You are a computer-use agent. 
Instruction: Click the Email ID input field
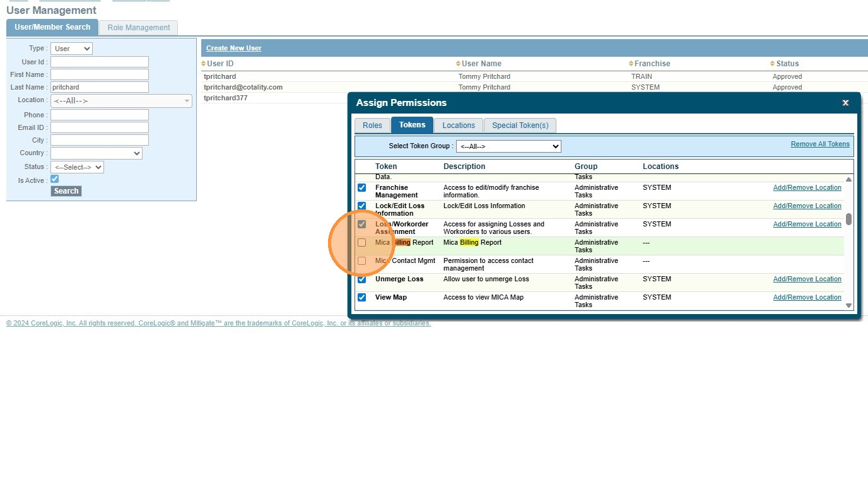[100, 127]
